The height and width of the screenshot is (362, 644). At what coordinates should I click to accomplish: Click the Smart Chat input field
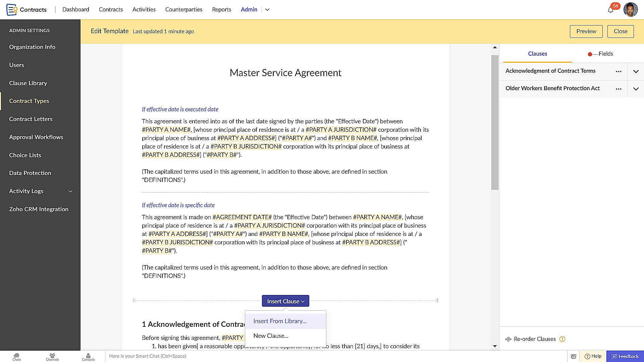click(201, 356)
